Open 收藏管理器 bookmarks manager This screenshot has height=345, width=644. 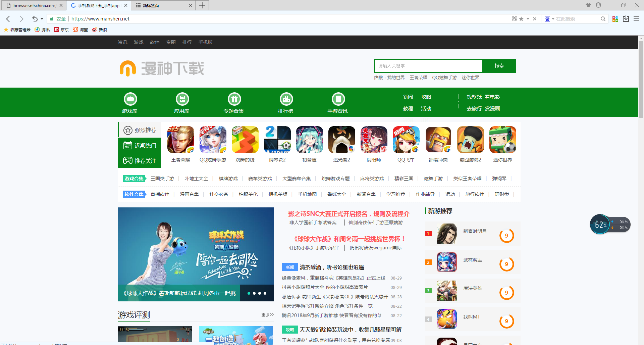(17, 30)
